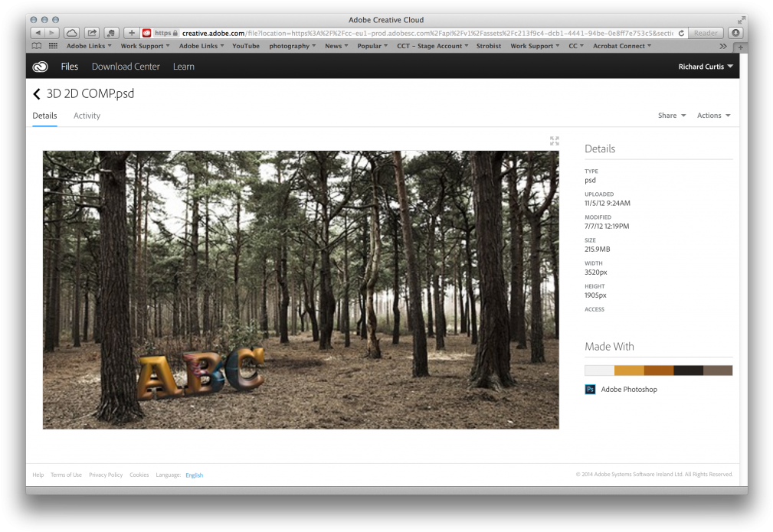773x532 pixels.
Task: Click the back arrow beside 3D 2D COMP.psd
Action: click(x=36, y=93)
